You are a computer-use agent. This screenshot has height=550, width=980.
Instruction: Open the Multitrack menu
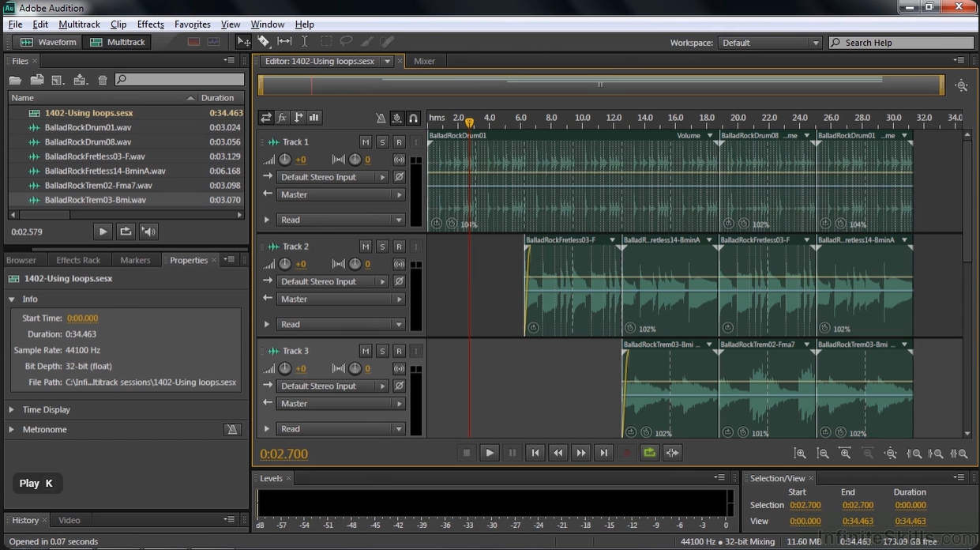(x=79, y=24)
